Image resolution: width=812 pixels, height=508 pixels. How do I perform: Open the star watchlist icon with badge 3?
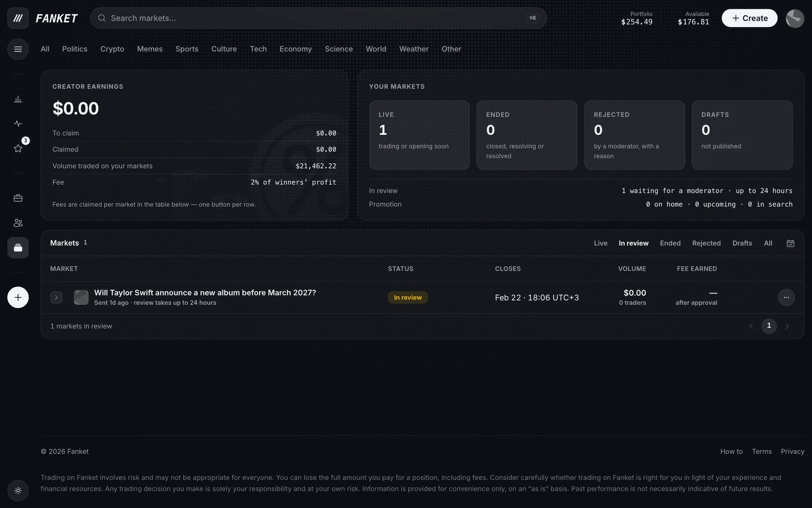(x=18, y=148)
